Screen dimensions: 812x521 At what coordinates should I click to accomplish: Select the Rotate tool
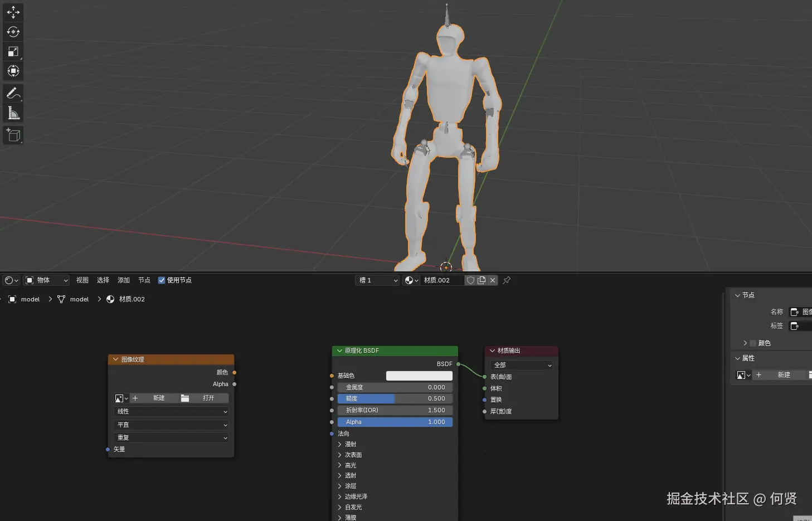click(x=13, y=32)
